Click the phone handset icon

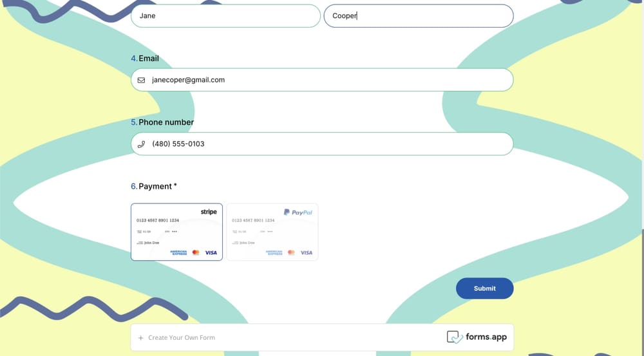(x=142, y=144)
